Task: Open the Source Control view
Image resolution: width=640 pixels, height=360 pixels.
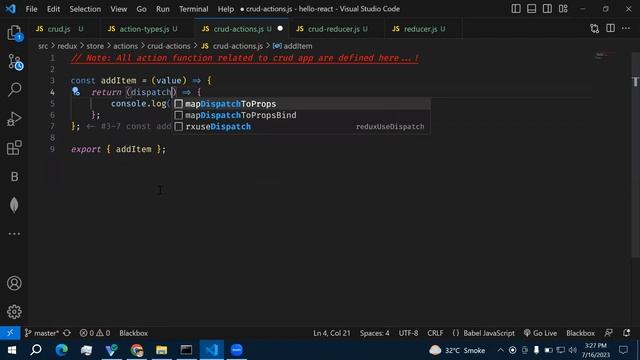Action: 14,62
